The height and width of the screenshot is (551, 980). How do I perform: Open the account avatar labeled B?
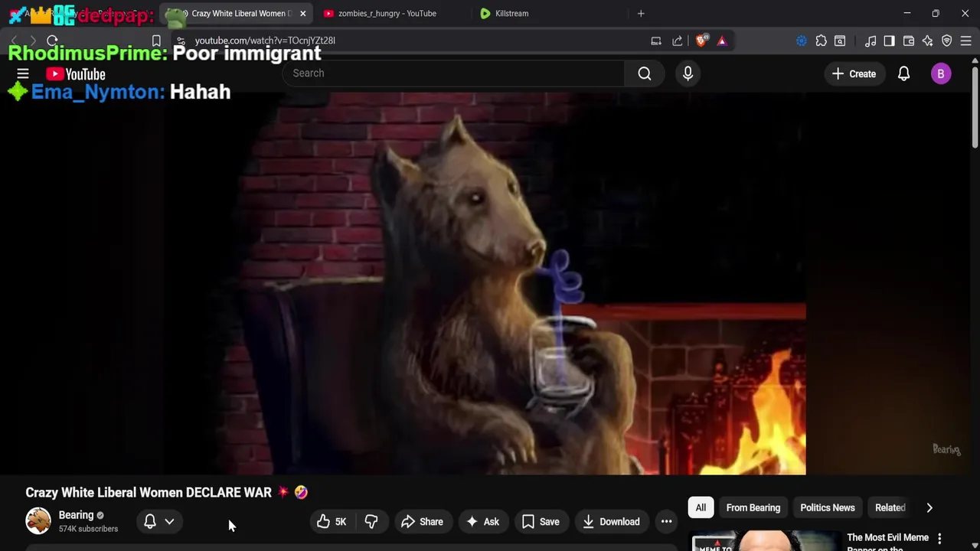point(941,73)
